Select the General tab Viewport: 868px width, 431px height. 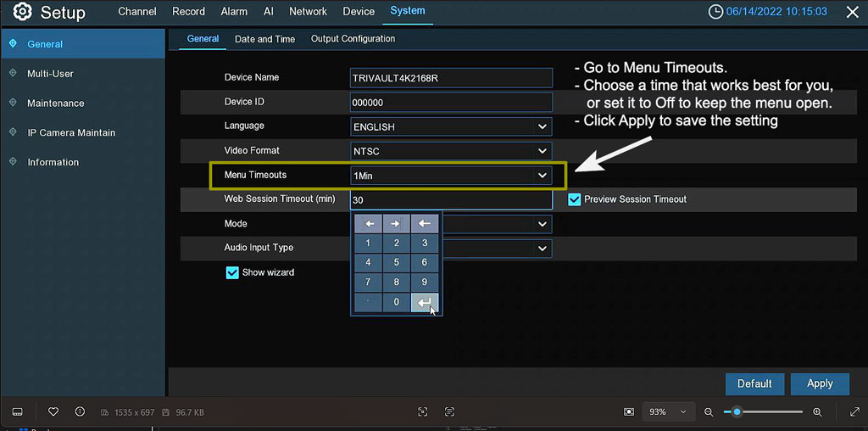click(x=203, y=39)
